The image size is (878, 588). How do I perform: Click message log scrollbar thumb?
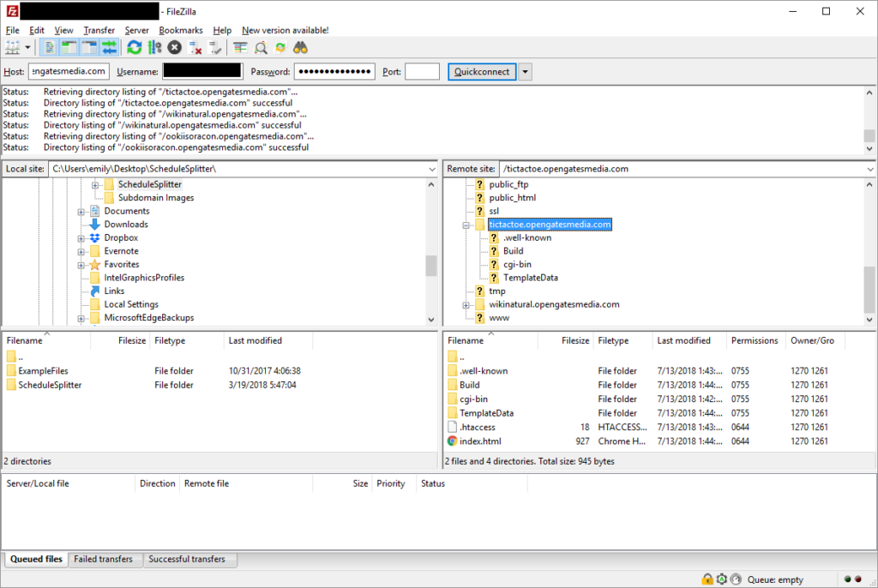tap(869, 135)
